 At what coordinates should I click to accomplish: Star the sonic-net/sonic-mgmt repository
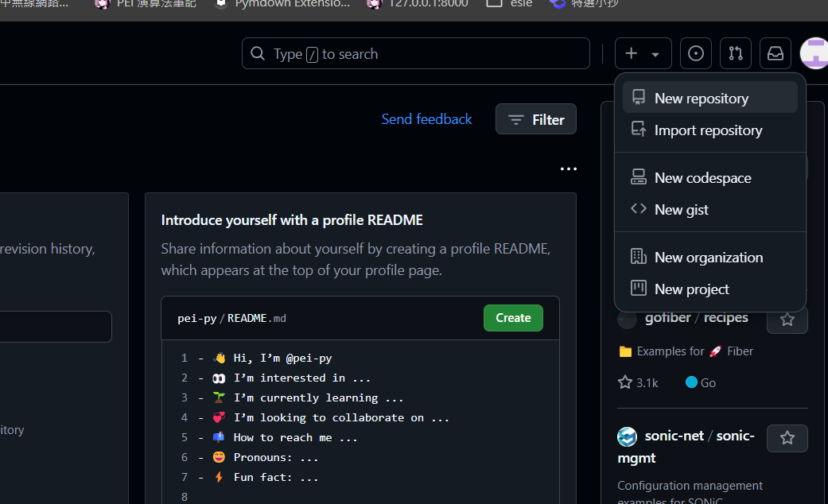coord(787,438)
